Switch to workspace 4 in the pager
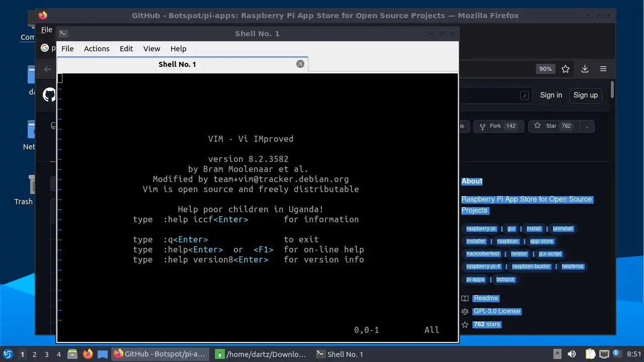Screen dimensions: 644x362 (x=59, y=354)
